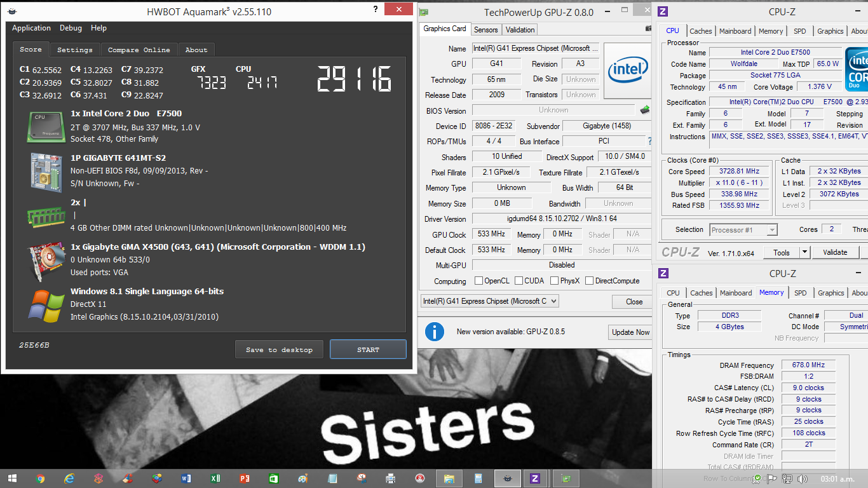The height and width of the screenshot is (488, 868).
Task: Open the Mainboard tab in upper CPU-Z window
Action: tap(735, 31)
